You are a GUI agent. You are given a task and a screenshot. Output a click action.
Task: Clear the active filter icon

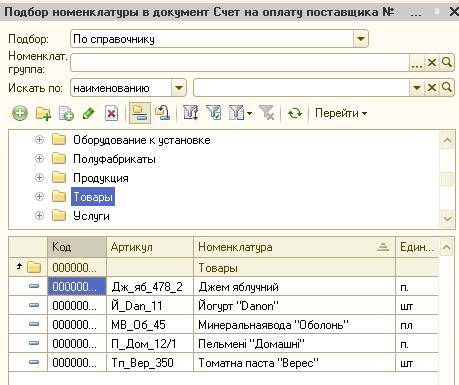point(267,113)
